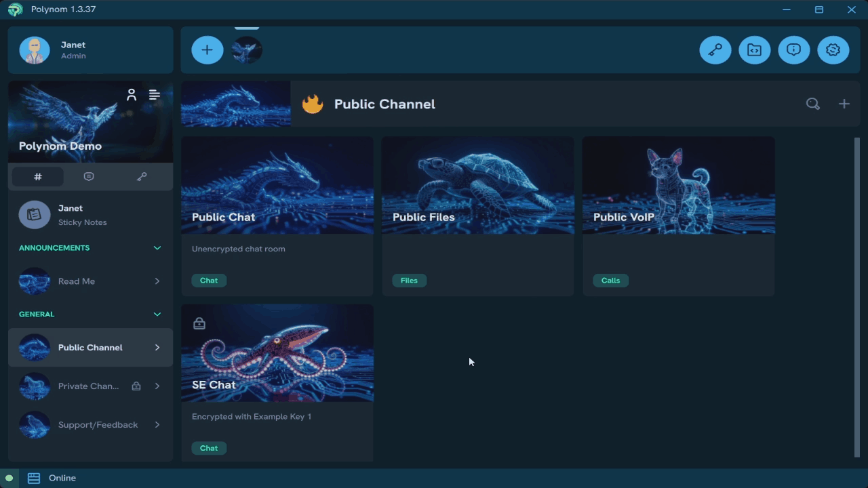This screenshot has height=488, width=868.
Task: Click the alert message bubble icon
Action: tap(793, 50)
